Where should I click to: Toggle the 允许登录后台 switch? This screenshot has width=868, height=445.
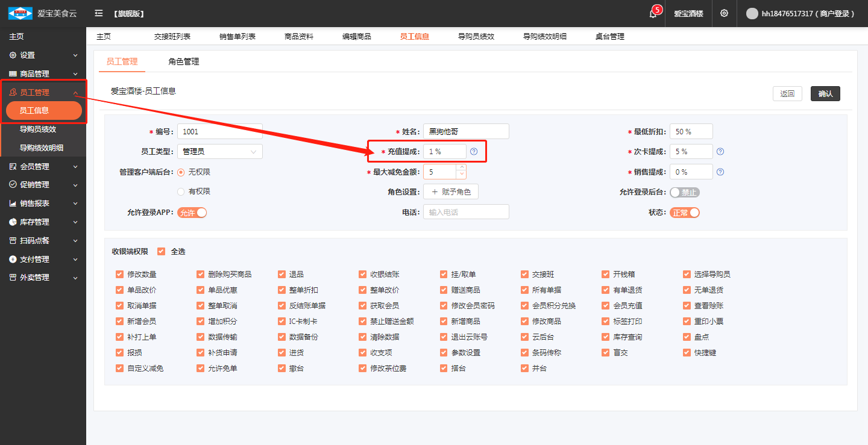[x=685, y=193]
